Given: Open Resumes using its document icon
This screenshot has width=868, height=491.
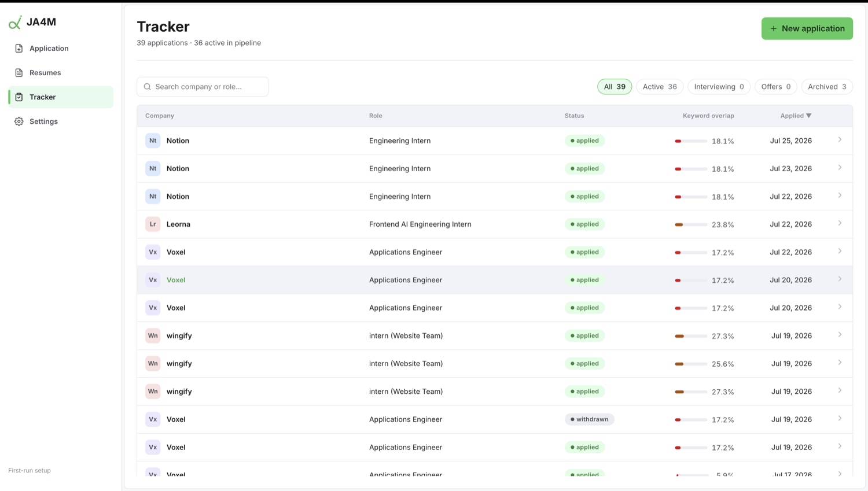Looking at the screenshot, I should (x=19, y=73).
